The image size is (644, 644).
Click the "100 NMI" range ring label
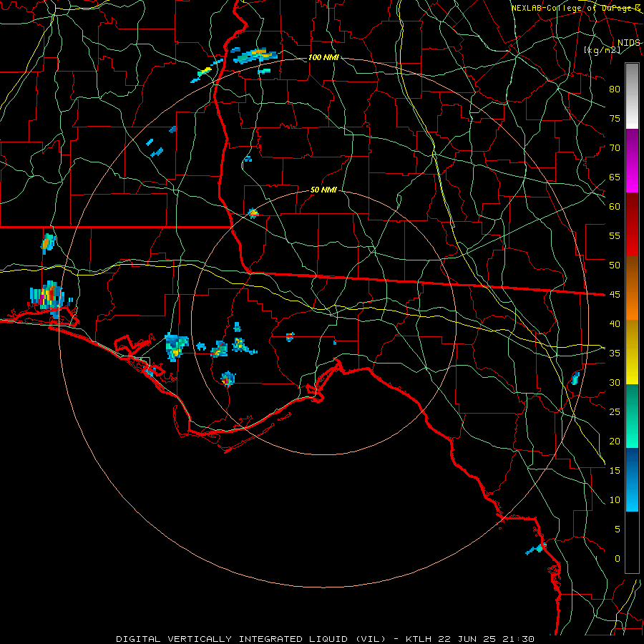[x=323, y=57]
